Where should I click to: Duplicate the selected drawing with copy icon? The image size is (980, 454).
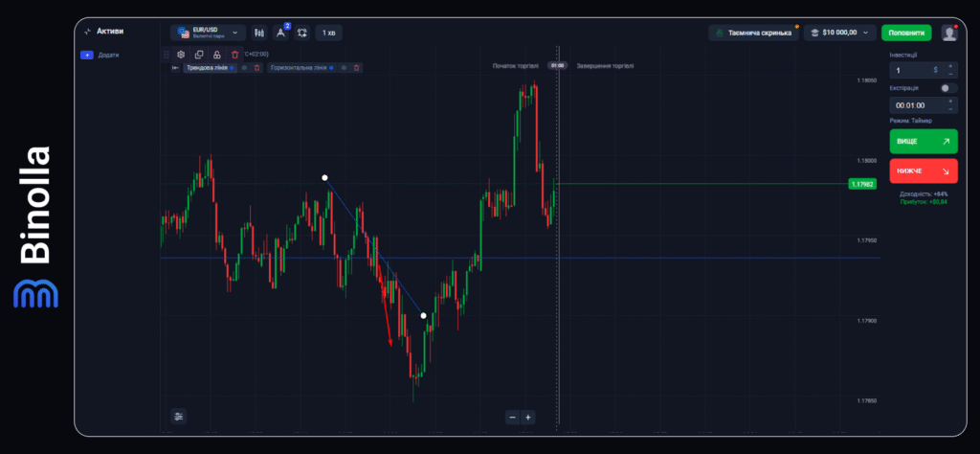[x=199, y=55]
